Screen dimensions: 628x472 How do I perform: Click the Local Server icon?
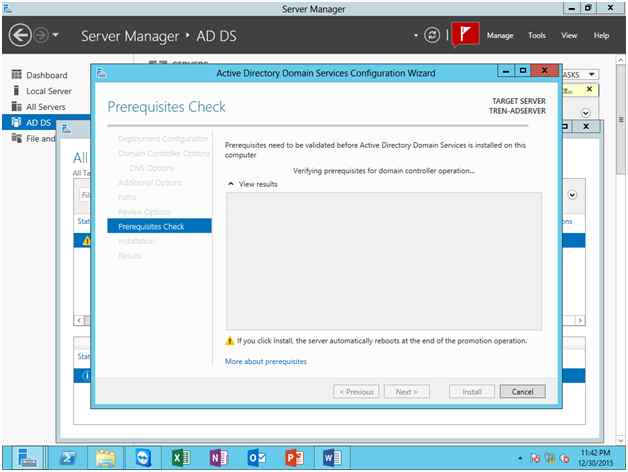[16, 91]
